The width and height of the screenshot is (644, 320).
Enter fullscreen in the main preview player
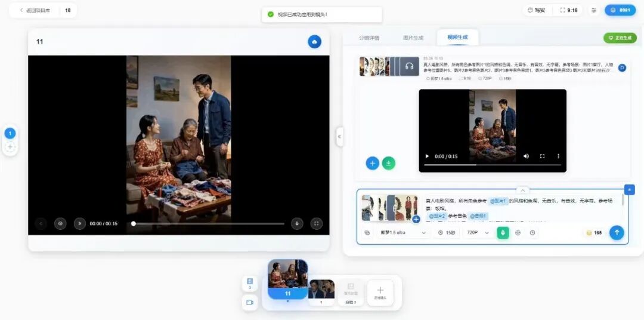pos(317,223)
